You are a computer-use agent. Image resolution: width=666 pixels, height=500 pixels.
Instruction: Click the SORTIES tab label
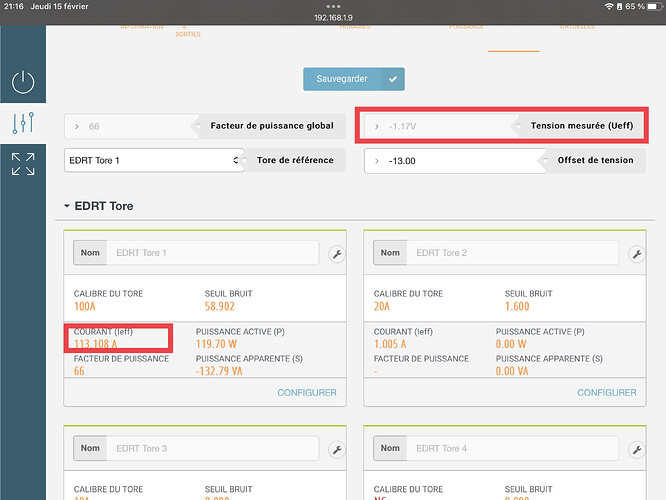tap(188, 34)
